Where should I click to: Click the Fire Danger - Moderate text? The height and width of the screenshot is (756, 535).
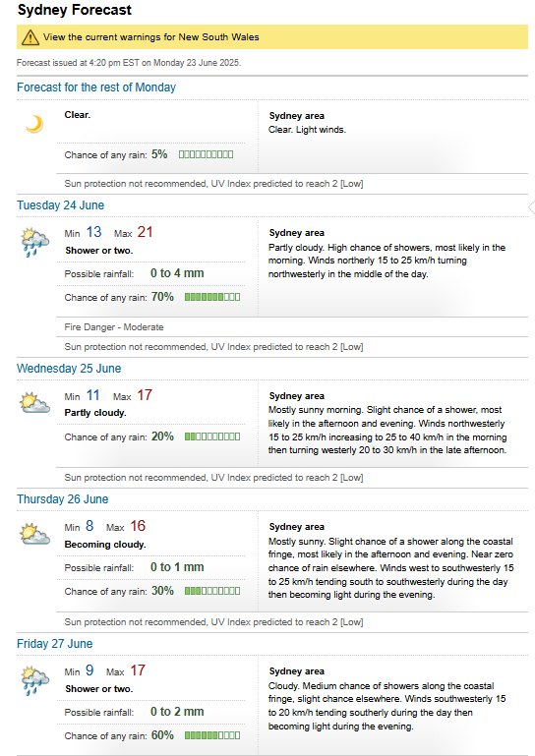[x=114, y=327]
